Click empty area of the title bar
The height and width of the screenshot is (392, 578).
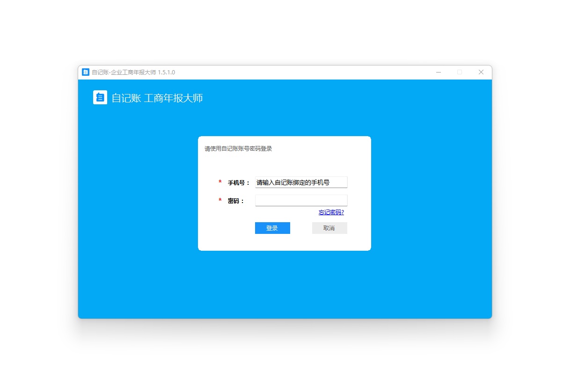[304, 73]
